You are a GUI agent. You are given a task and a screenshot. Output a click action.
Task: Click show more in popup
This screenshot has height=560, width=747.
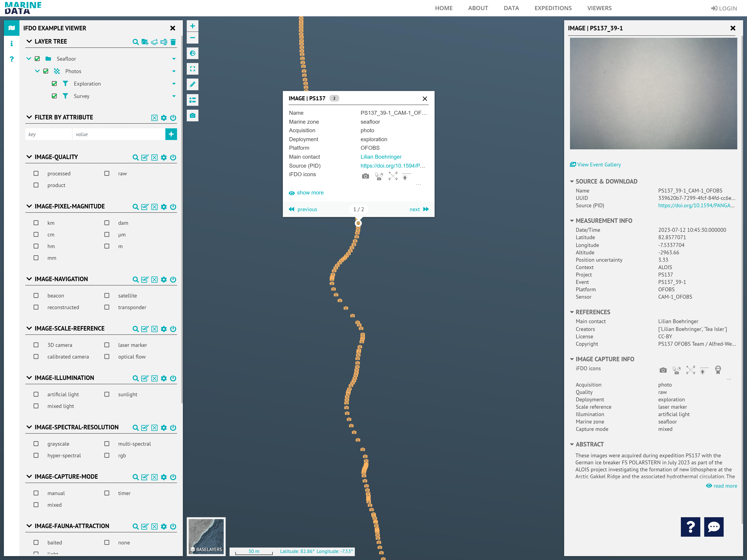coord(306,193)
